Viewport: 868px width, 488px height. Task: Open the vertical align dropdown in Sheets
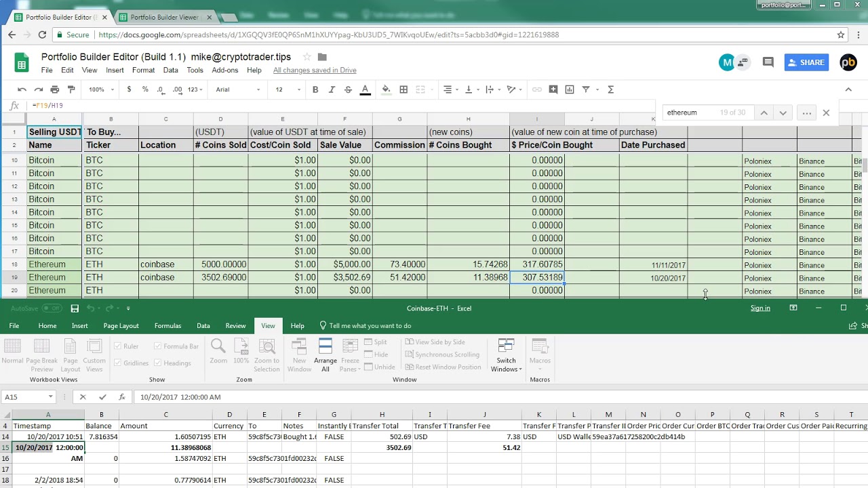pyautogui.click(x=471, y=89)
